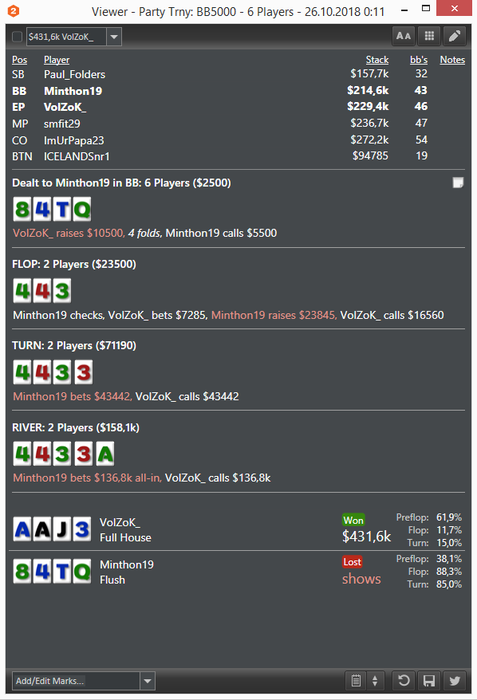Toggle the checkbox beside $431,6k VolZoK_
The image size is (477, 700).
point(17,37)
